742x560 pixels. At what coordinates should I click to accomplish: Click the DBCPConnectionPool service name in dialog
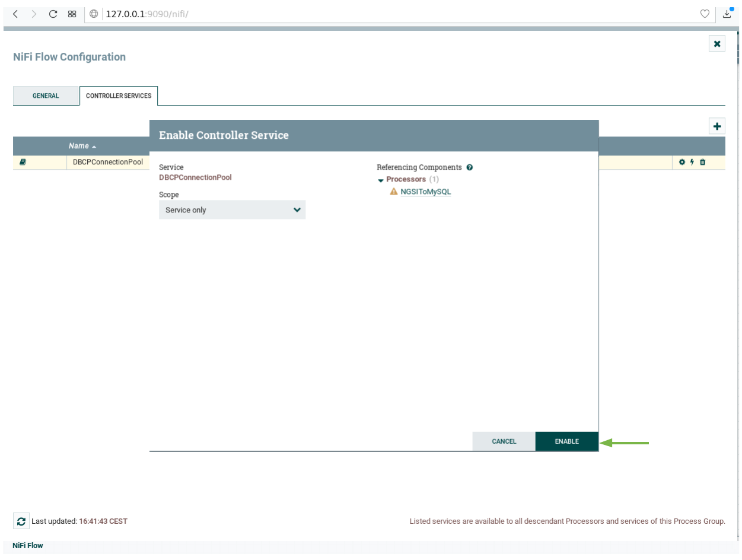[195, 177]
